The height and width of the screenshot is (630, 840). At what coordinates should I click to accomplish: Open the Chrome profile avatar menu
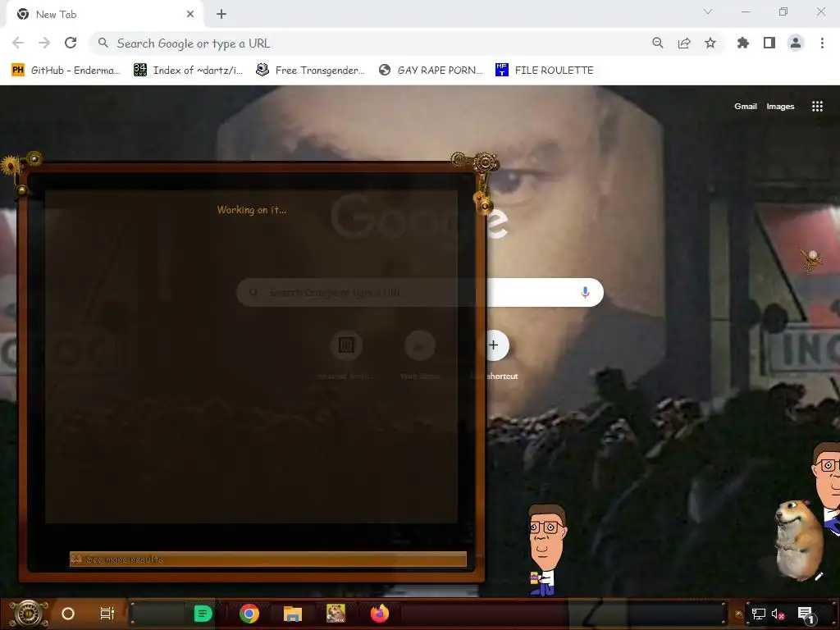pos(796,43)
